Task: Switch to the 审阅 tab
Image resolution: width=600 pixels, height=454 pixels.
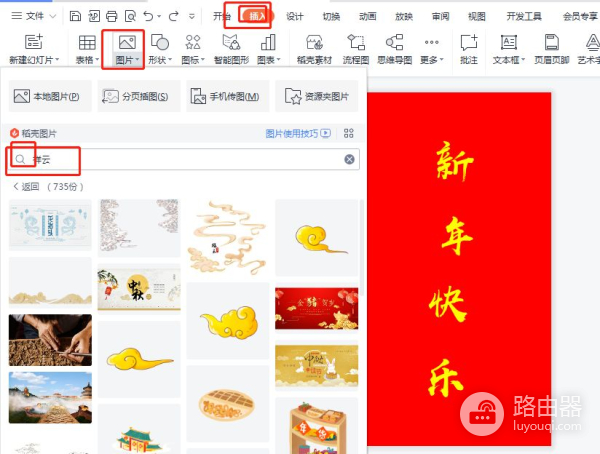Action: (x=440, y=16)
